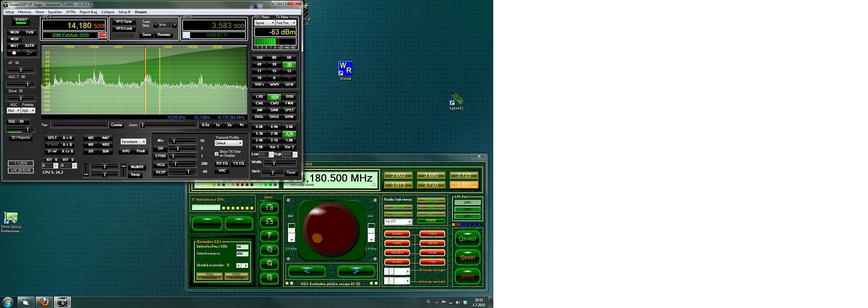Enable the NR noise reduction toggle
The width and height of the screenshot is (868, 308).
[91, 138]
